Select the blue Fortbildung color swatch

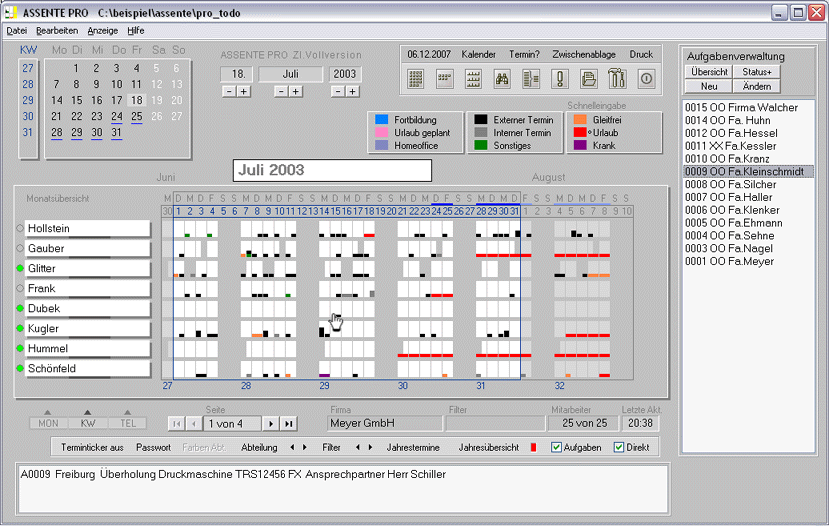click(381, 119)
